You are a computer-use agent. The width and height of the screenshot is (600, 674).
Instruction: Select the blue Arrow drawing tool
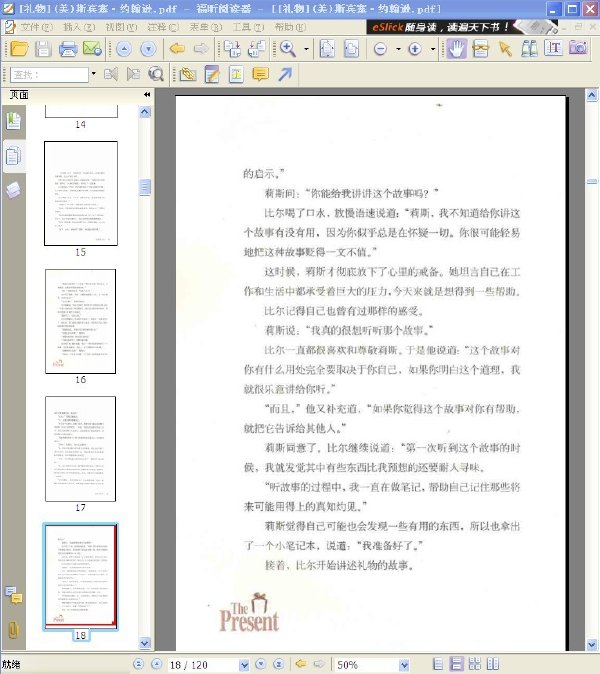[x=285, y=74]
